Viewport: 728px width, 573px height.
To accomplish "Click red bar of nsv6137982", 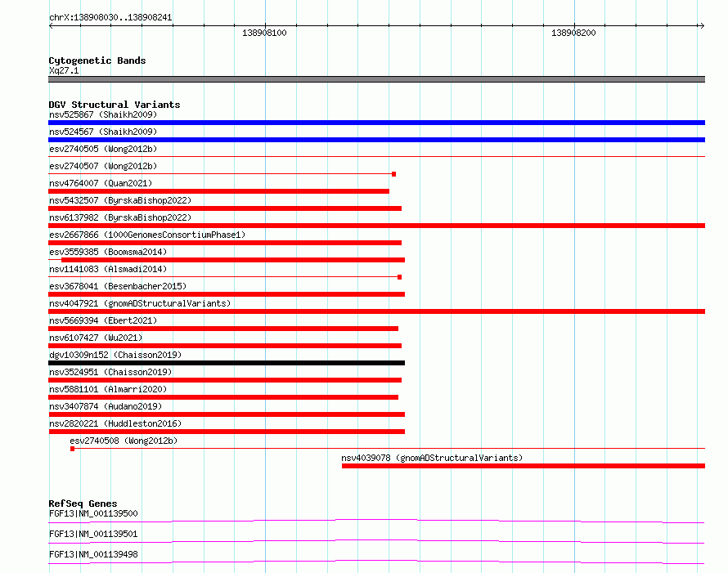I will click(376, 226).
